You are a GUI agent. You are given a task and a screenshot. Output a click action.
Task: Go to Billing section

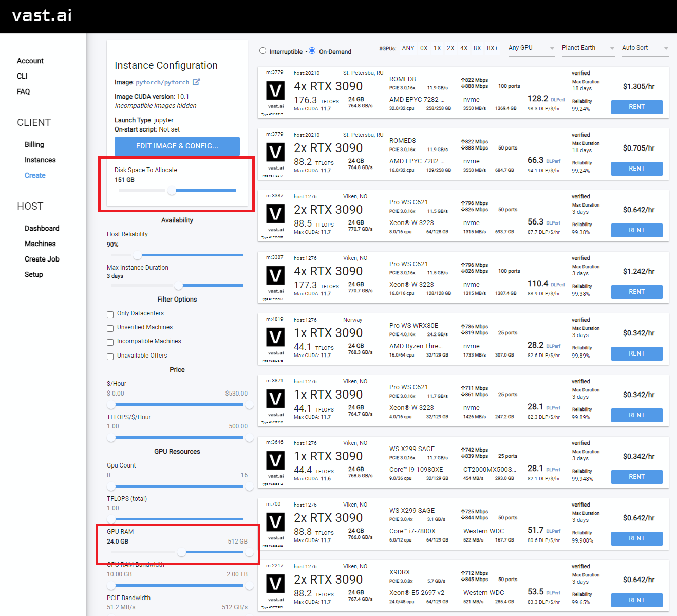pyautogui.click(x=34, y=144)
